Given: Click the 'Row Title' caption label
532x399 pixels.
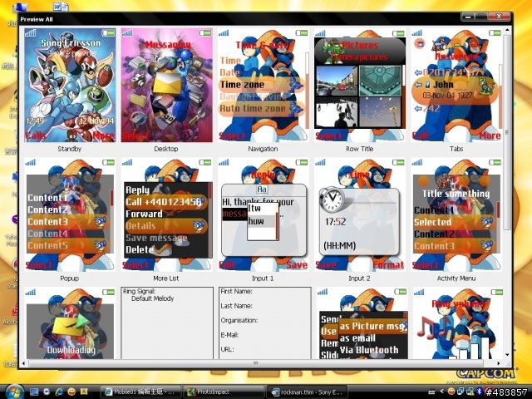Looking at the screenshot, I should [360, 149].
